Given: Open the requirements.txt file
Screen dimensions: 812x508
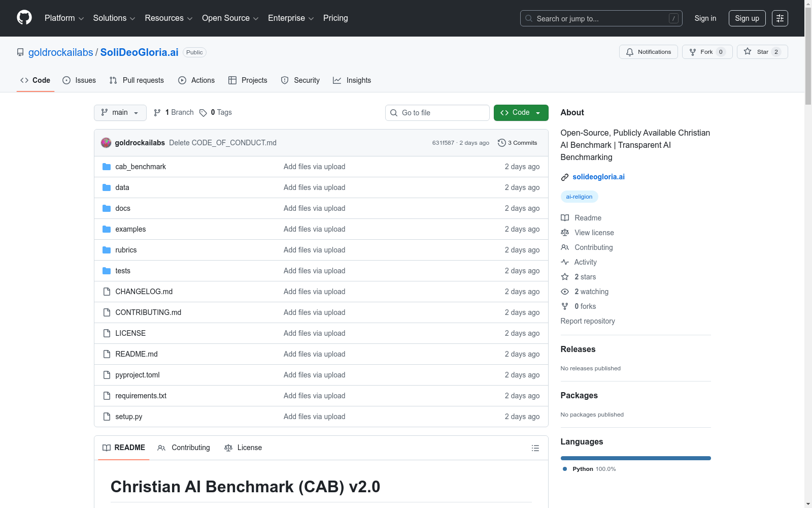Looking at the screenshot, I should (141, 396).
